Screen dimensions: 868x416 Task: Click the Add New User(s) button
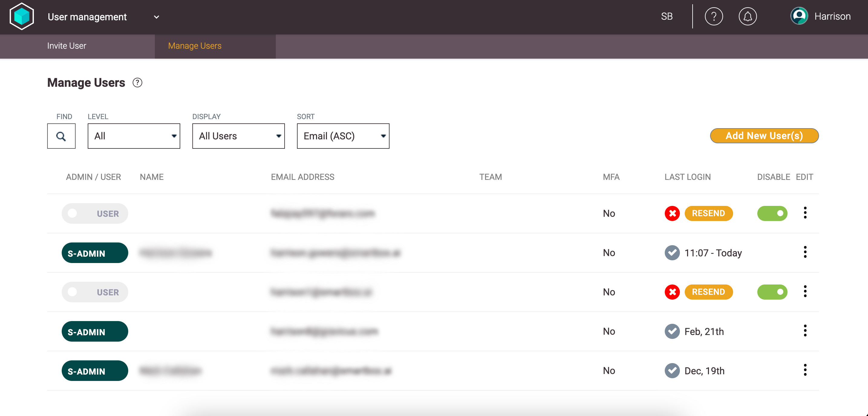point(764,136)
